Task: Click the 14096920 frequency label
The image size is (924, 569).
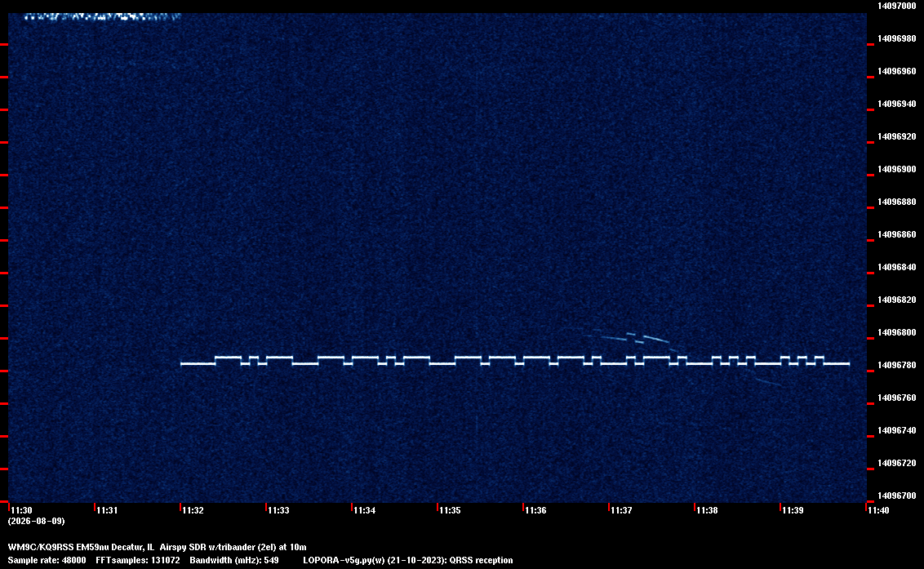Action: (x=897, y=136)
